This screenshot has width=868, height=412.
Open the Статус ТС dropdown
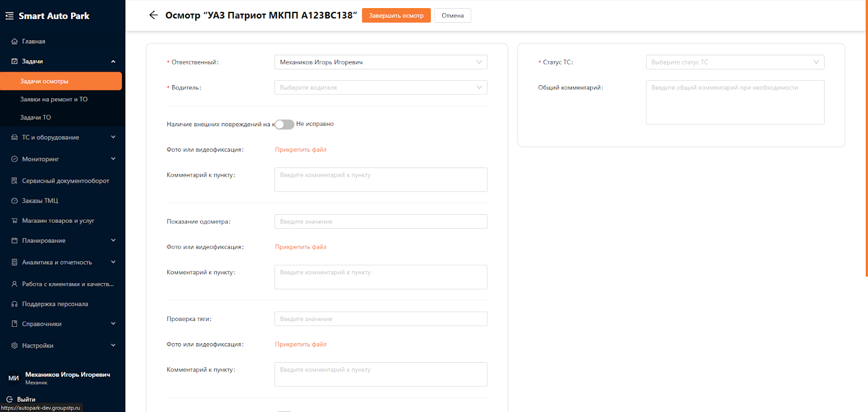[735, 62]
